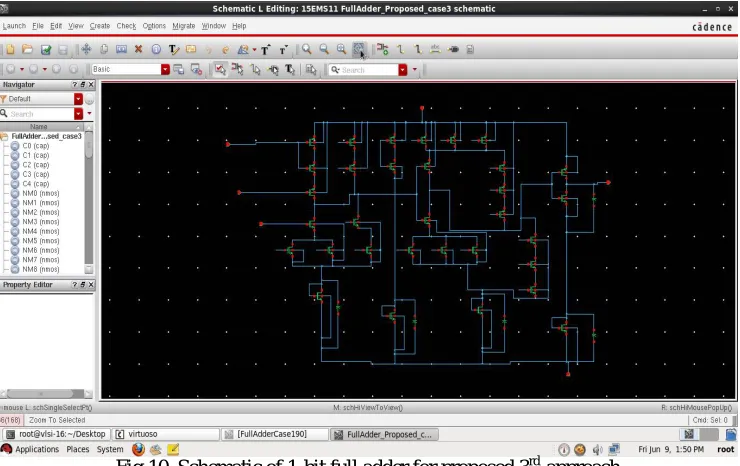Open the ruler tool dropdown arrow
740x466 pixels.
click(254, 49)
